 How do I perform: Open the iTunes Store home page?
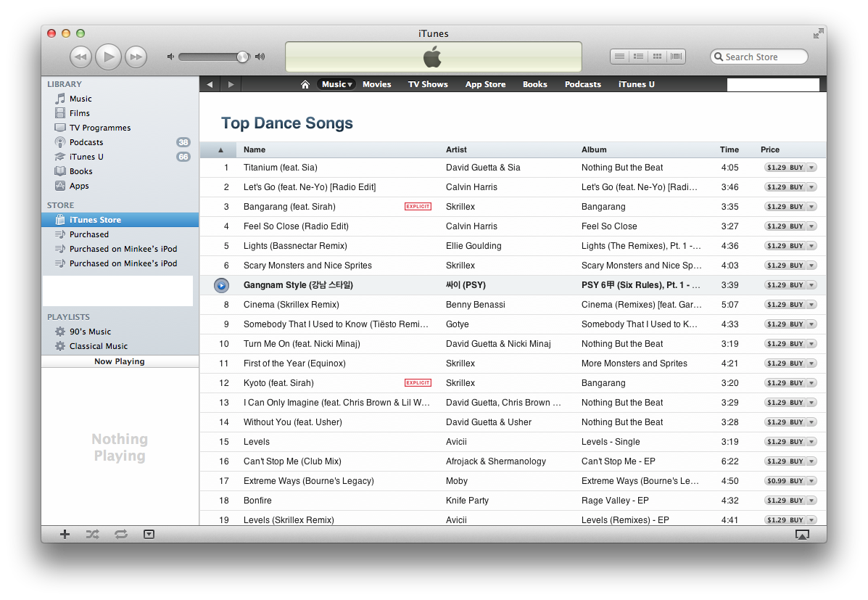(x=305, y=84)
